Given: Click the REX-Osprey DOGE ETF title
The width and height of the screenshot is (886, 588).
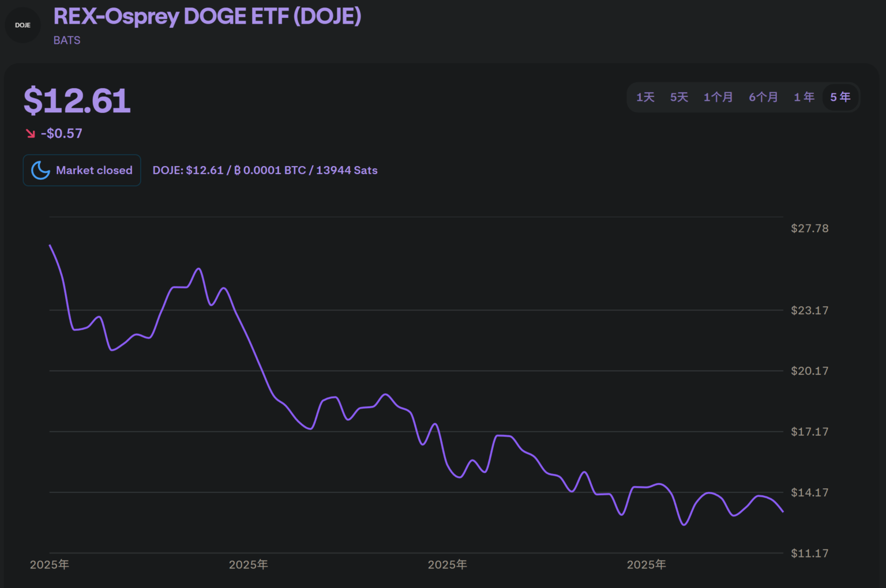Looking at the screenshot, I should [207, 16].
